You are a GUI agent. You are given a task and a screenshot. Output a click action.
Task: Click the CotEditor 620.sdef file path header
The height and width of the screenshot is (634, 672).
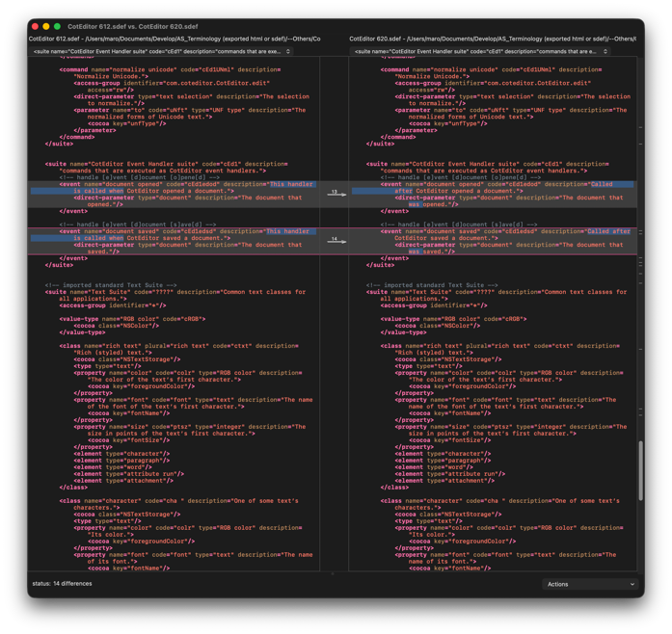(492, 39)
